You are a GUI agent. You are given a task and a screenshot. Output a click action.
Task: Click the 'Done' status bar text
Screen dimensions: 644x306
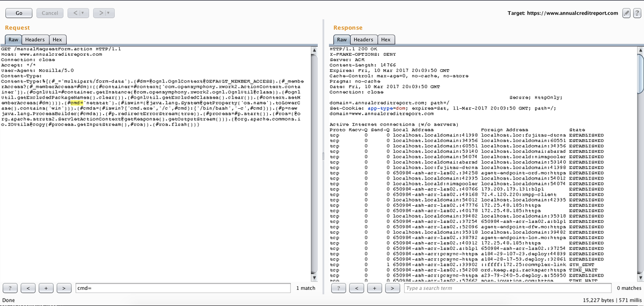9,301
